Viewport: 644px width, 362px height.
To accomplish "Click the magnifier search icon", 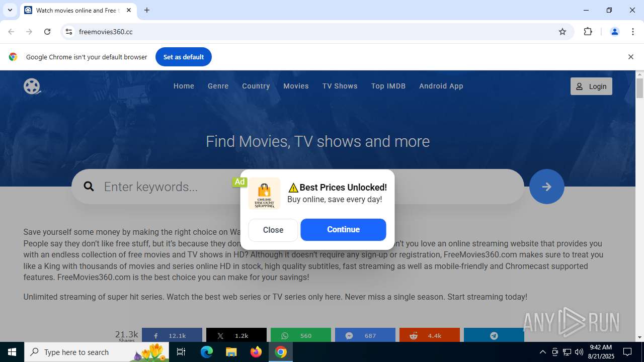I will pos(89,187).
